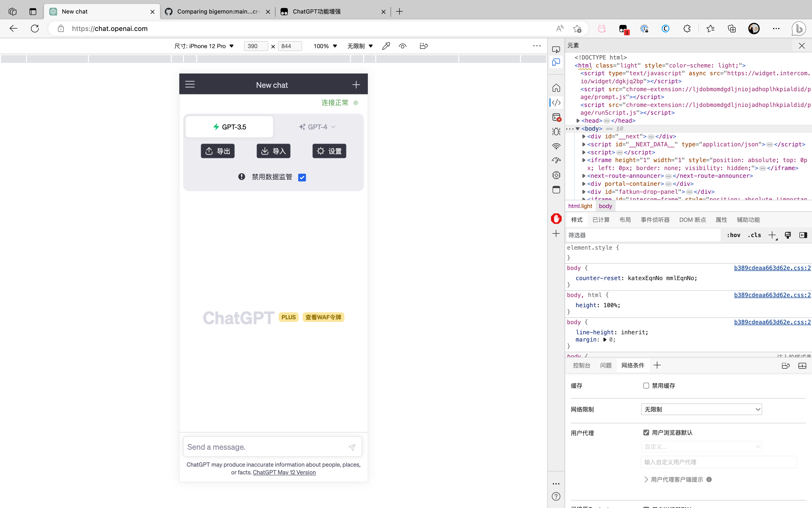Click the browser refresh icon
The width and height of the screenshot is (812, 508).
[35, 29]
